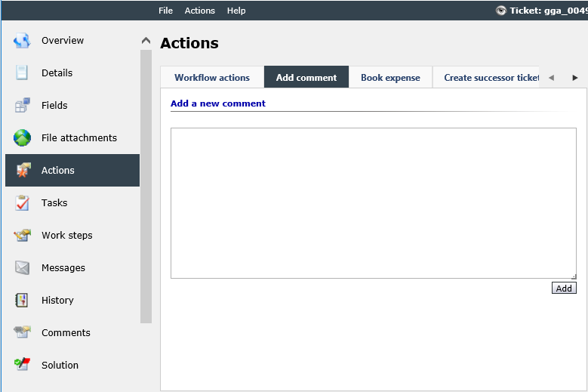Click the Add button

click(x=564, y=288)
